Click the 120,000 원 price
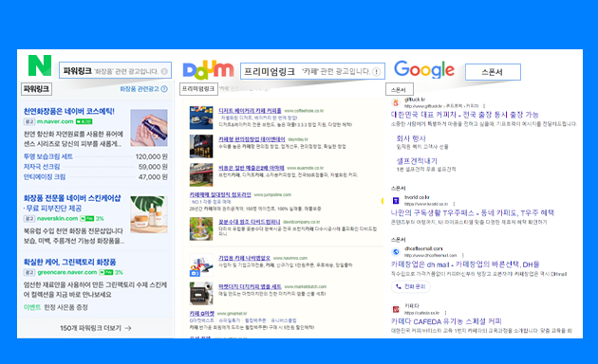Image resolution: width=598 pixels, height=364 pixels. tap(152, 156)
